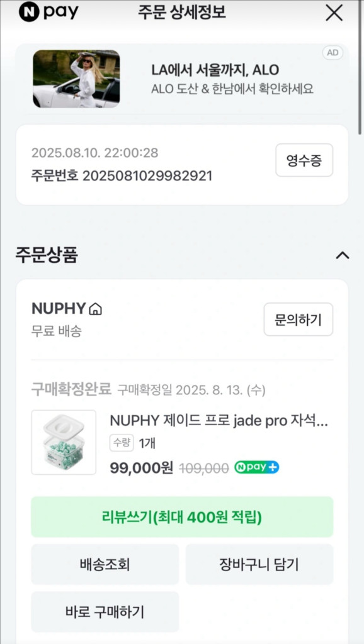Click 장바구니 담기 to add to cart
364x644 pixels.
pos(259,564)
